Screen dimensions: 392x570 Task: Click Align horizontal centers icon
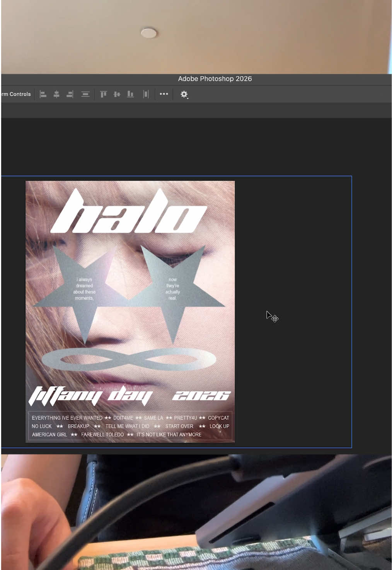click(56, 94)
